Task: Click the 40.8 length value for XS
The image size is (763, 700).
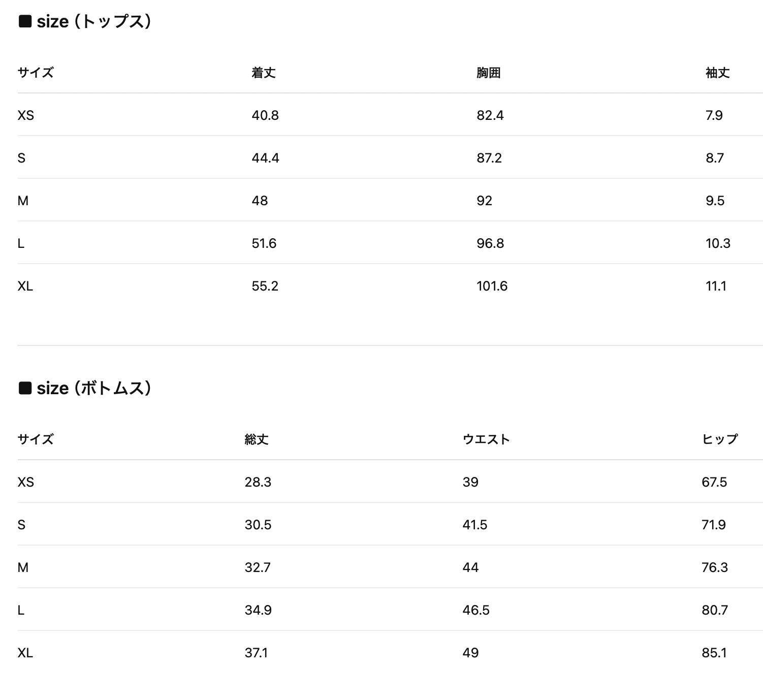Action: coord(265,115)
